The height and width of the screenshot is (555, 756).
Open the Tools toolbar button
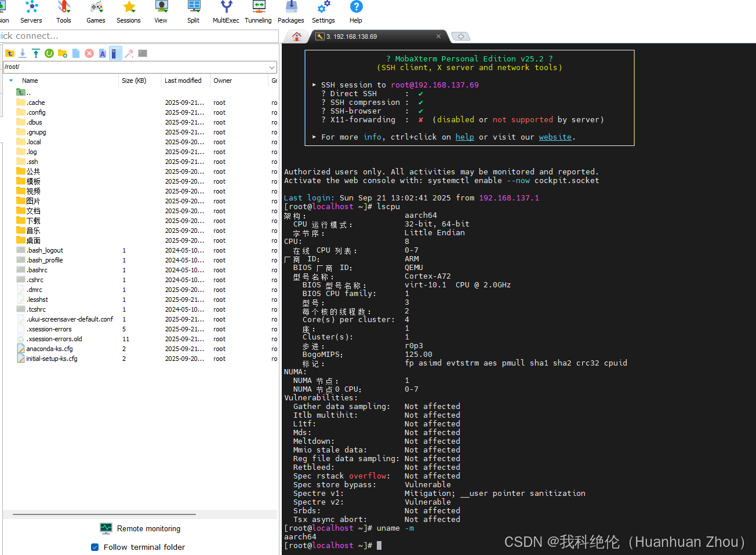click(x=64, y=12)
